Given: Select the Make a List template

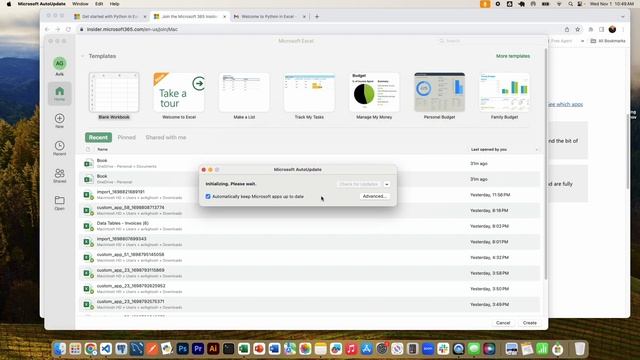Looking at the screenshot, I should 244,96.
